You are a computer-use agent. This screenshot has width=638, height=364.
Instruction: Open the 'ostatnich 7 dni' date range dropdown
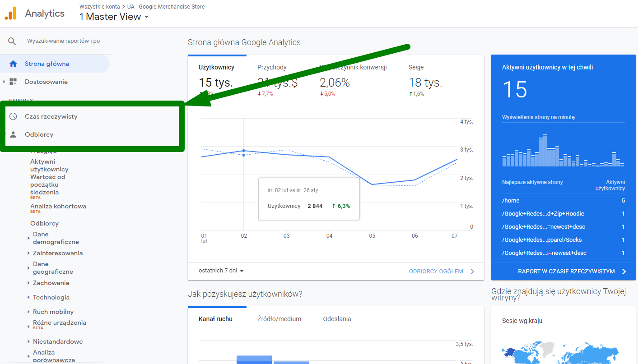[221, 271]
